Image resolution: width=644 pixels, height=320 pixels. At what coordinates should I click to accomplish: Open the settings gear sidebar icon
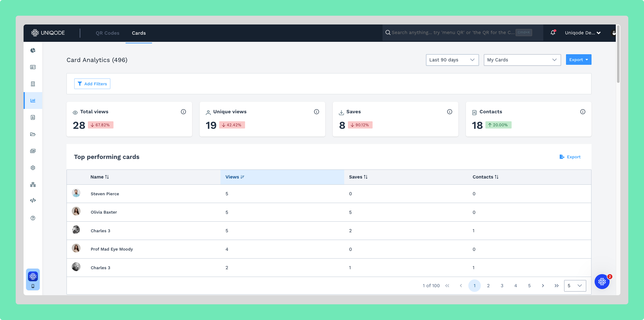click(33, 168)
